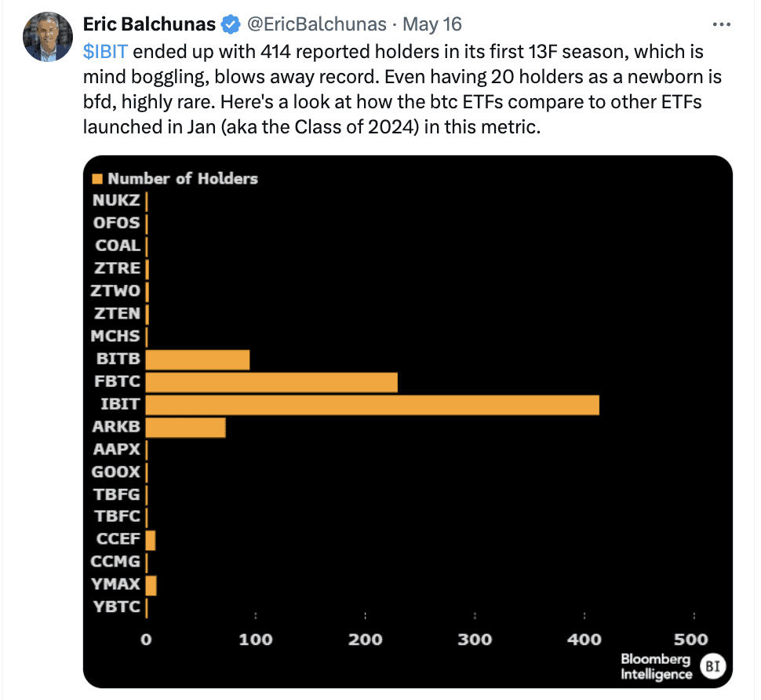The image size is (761, 700).
Task: Click the 400 axis label
Action: (x=584, y=640)
